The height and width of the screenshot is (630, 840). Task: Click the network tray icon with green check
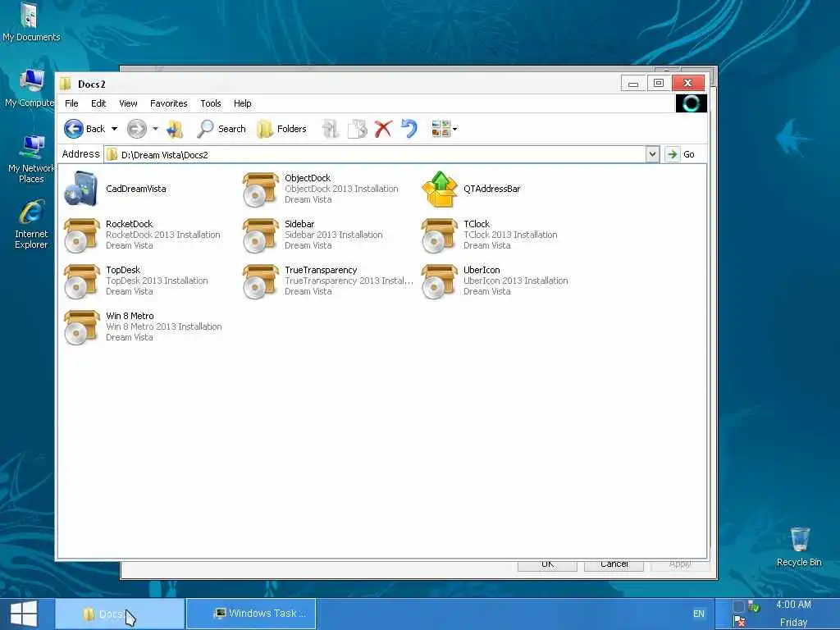tap(754, 606)
